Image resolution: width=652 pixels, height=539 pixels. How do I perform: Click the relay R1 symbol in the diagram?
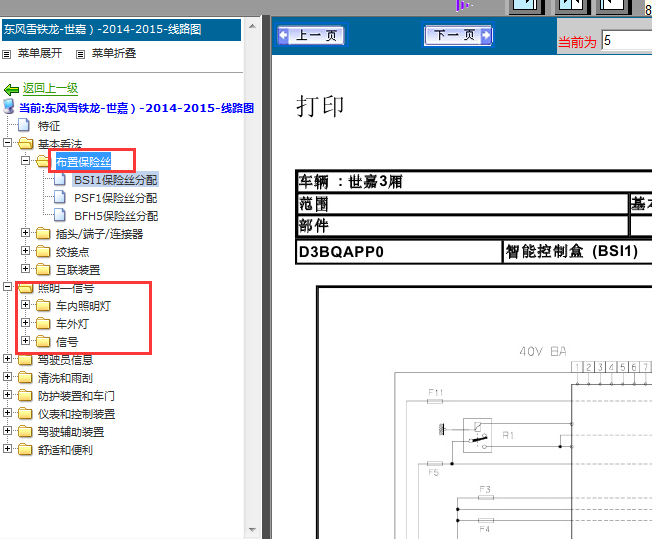point(477,435)
